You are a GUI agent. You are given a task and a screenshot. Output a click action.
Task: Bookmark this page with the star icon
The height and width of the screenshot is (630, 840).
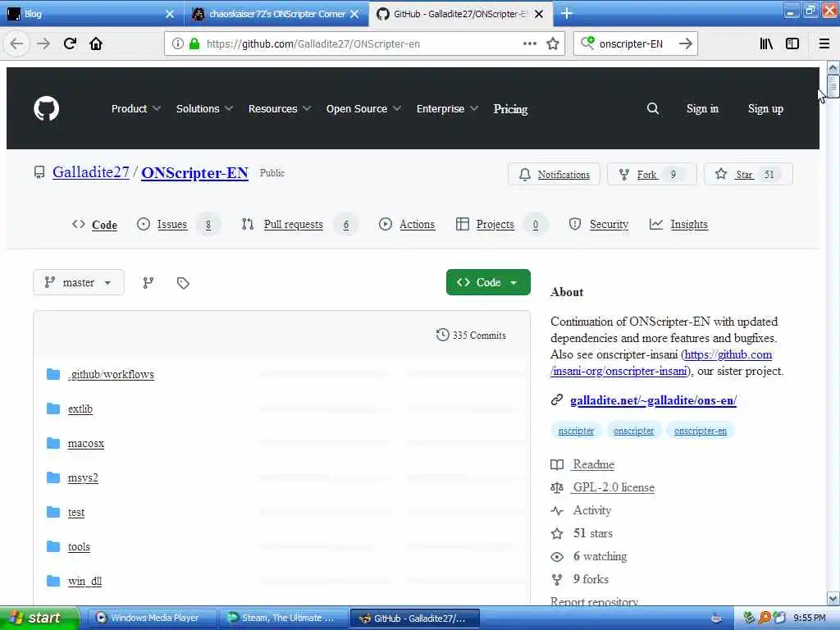[553, 44]
